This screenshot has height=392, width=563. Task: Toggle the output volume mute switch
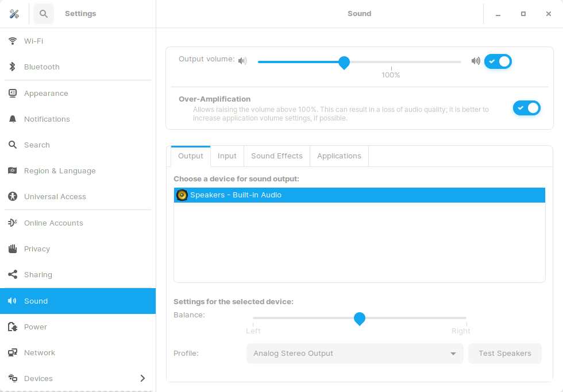[x=498, y=61]
